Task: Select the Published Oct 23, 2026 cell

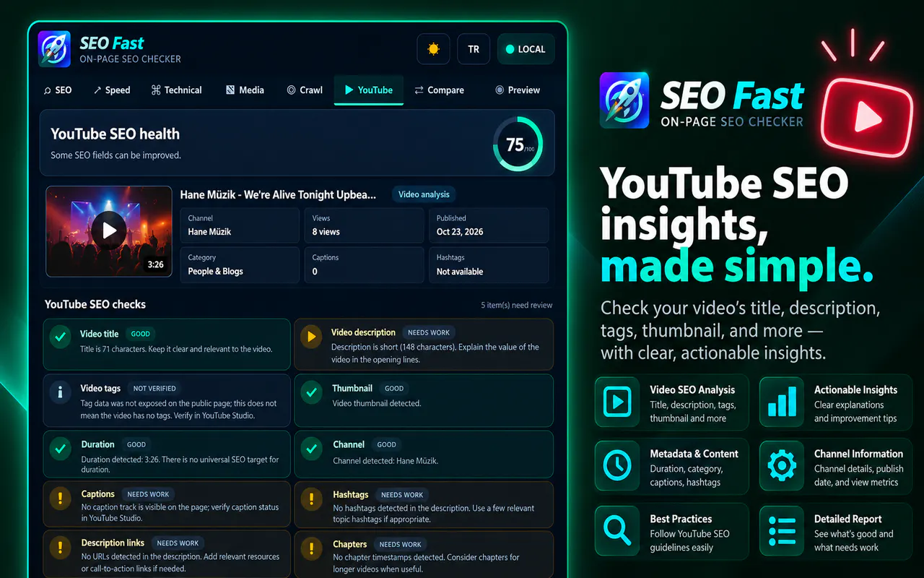Action: pyautogui.click(x=489, y=225)
